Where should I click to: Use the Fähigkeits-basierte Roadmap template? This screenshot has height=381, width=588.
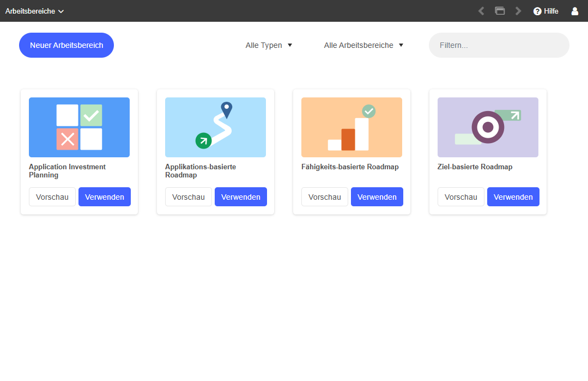tap(377, 197)
